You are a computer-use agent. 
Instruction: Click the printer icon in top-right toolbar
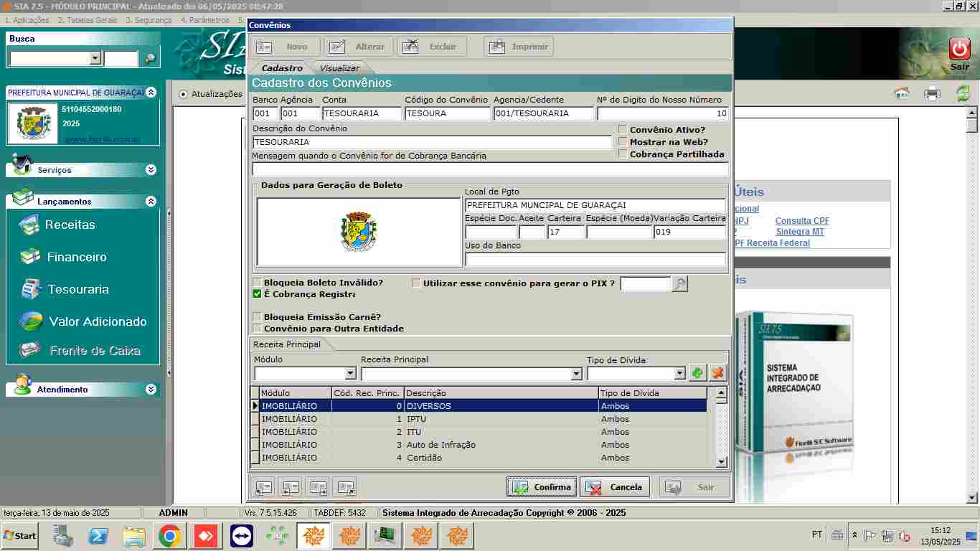[931, 93]
